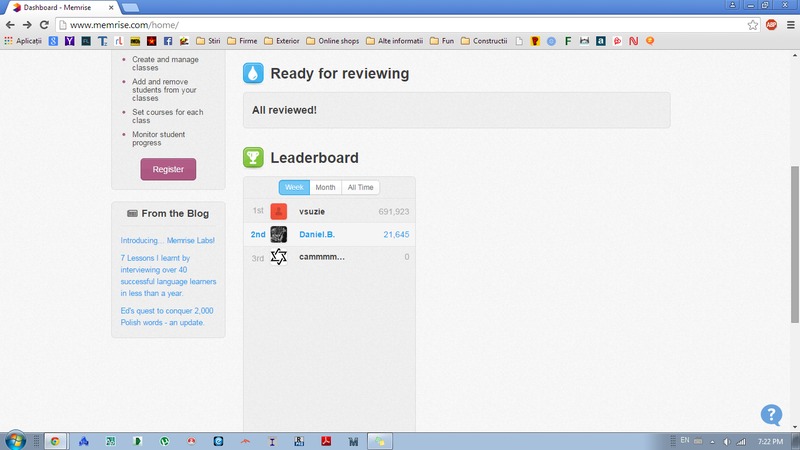Screen dimensions: 800x450
Task: Click vsuzie's orange avatar
Action: point(279,211)
